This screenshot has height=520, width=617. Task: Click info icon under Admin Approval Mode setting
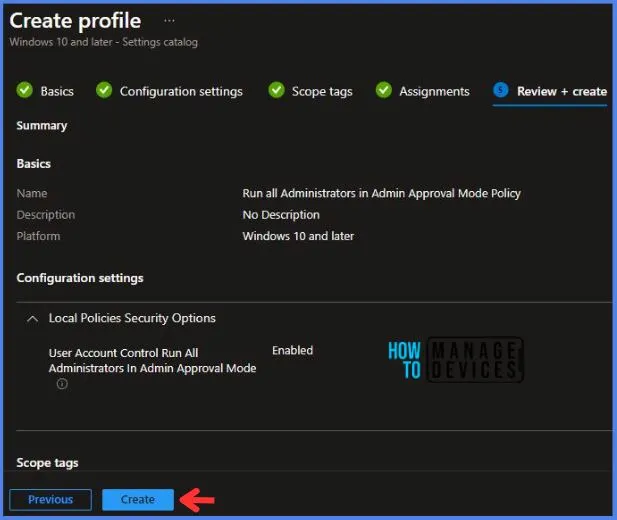tap(62, 383)
